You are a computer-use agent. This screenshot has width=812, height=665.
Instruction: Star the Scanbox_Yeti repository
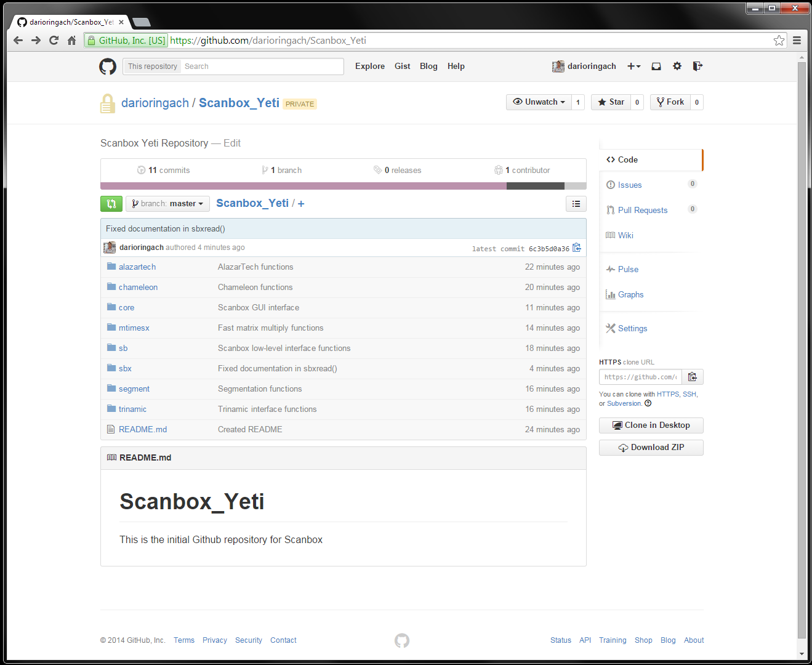pos(611,102)
